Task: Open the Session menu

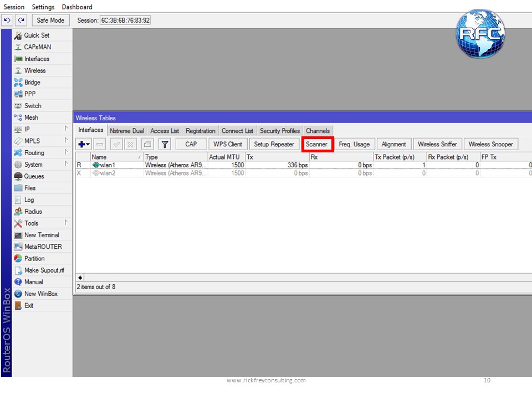Action: coord(14,7)
